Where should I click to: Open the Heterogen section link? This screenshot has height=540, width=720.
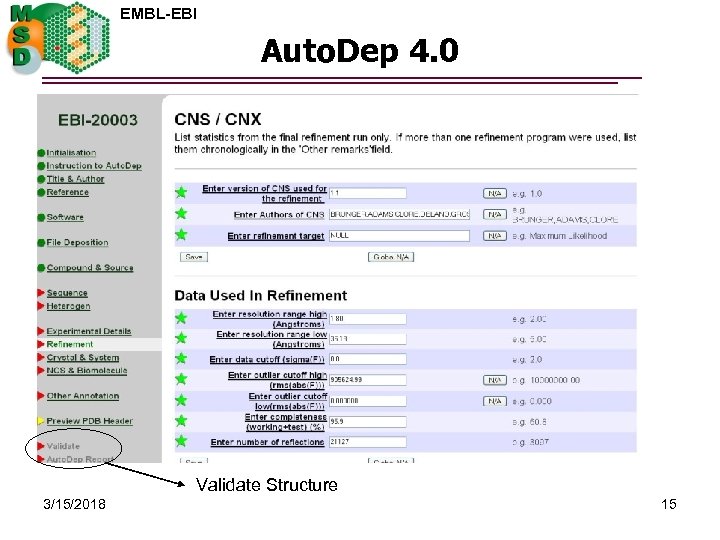68,306
